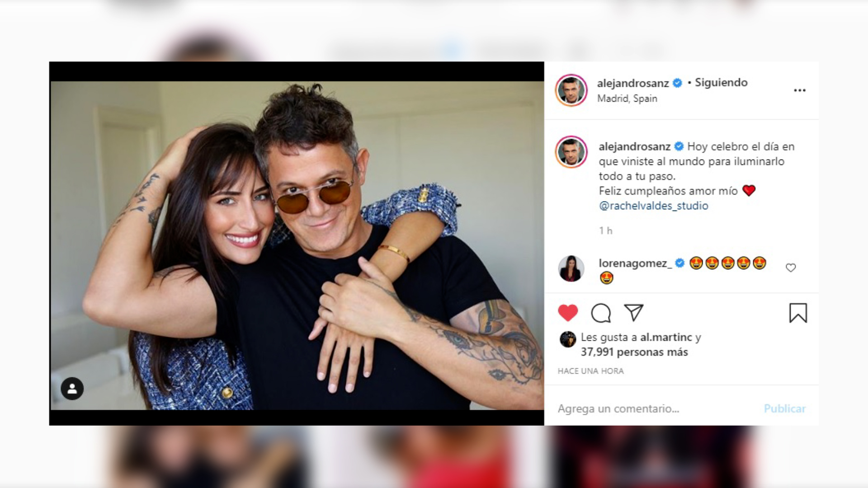This screenshot has height=488, width=868.
Task: Open lorenagomez_ username link
Action: [635, 263]
